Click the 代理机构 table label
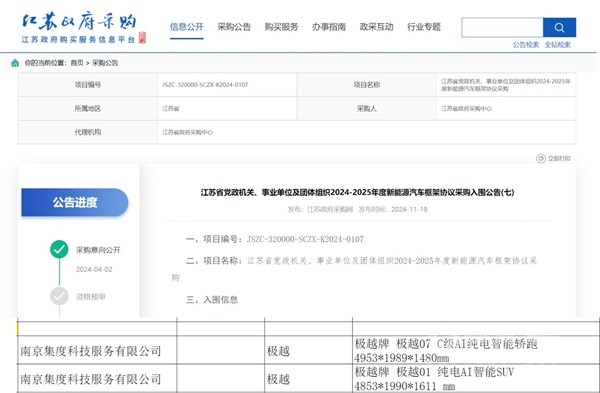600x393 pixels. pyautogui.click(x=88, y=132)
